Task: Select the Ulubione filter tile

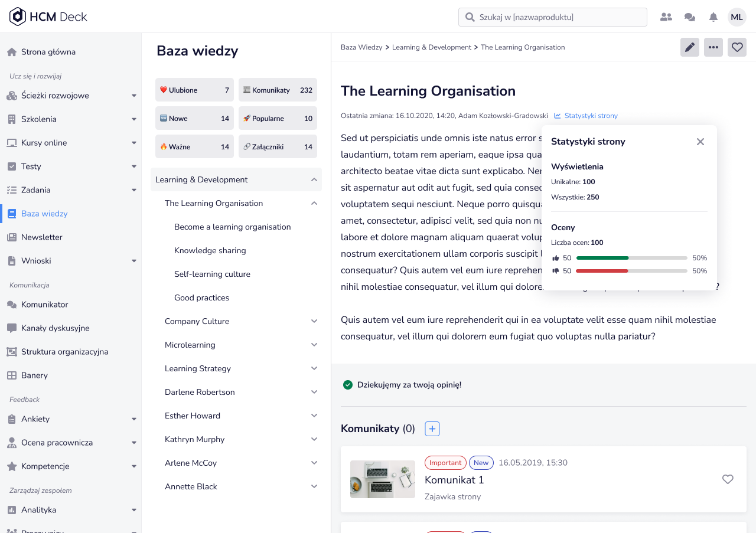Action: (194, 90)
